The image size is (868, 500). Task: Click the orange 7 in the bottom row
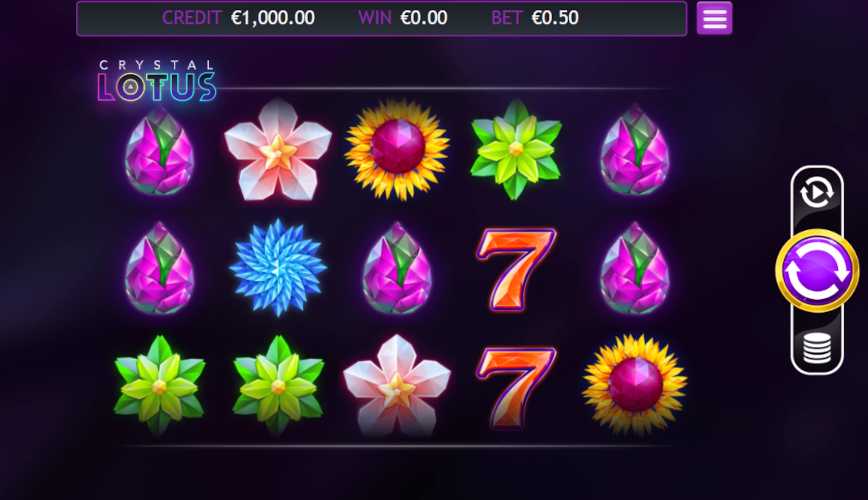[516, 387]
